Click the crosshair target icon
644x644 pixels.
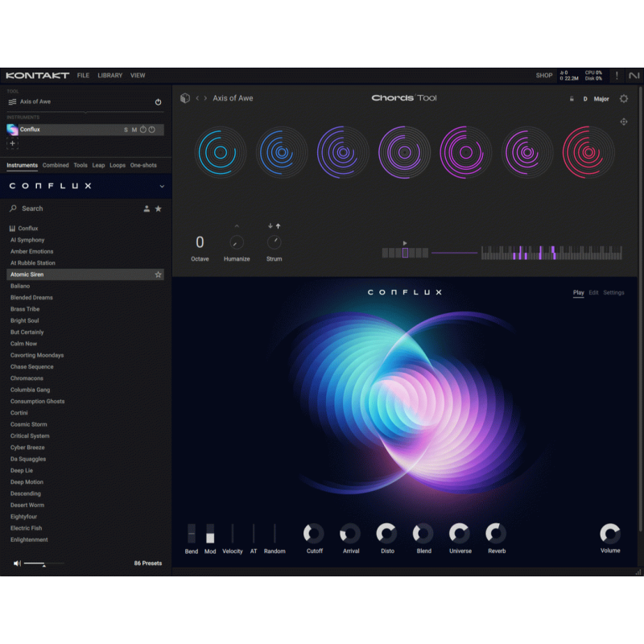click(x=623, y=122)
